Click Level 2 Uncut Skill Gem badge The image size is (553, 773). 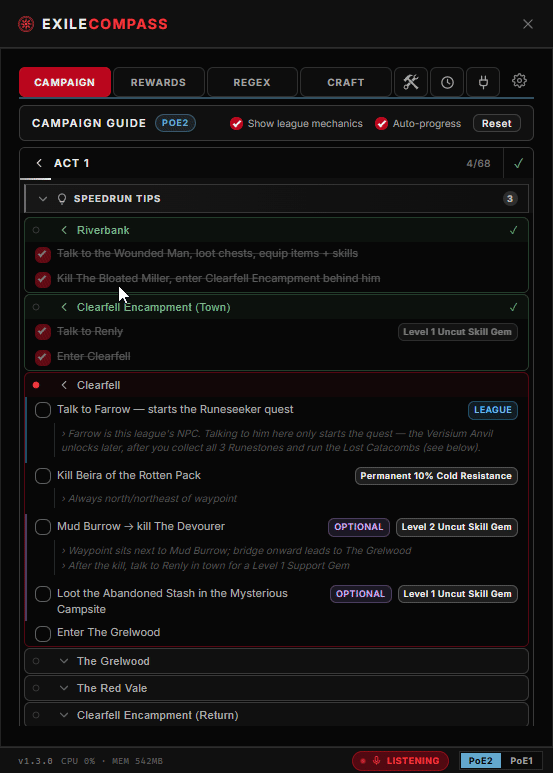[x=457, y=527]
